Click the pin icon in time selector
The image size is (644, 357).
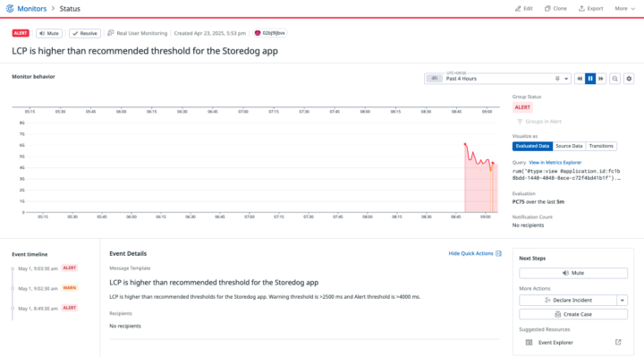click(557, 79)
